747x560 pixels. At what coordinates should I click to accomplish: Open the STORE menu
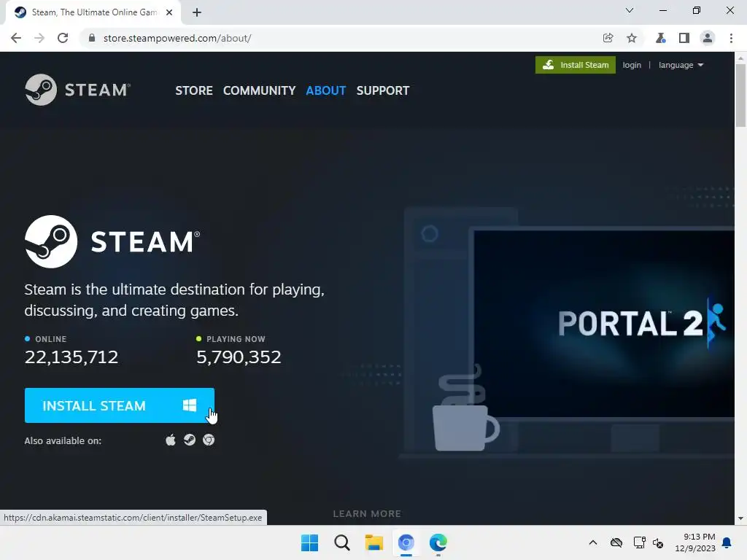coord(194,90)
